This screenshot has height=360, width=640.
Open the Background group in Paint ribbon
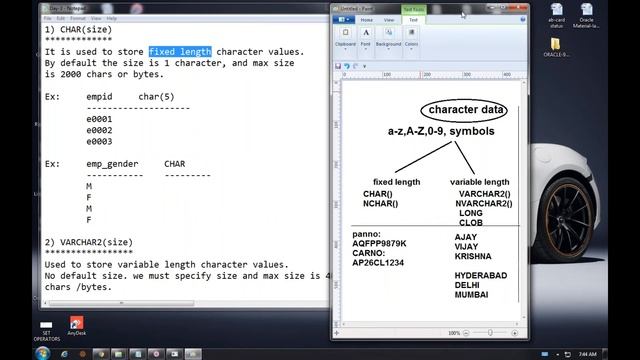point(388,38)
